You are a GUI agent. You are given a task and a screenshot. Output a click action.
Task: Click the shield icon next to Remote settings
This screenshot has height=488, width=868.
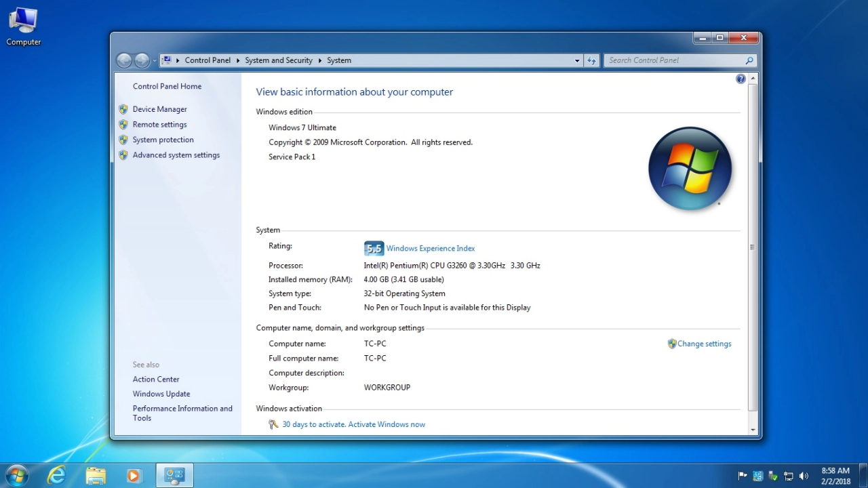coord(123,125)
